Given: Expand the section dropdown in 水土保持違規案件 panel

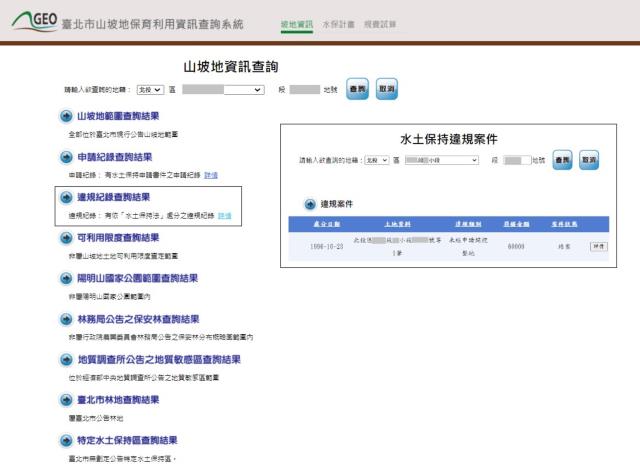Looking at the screenshot, I should click(x=442, y=160).
